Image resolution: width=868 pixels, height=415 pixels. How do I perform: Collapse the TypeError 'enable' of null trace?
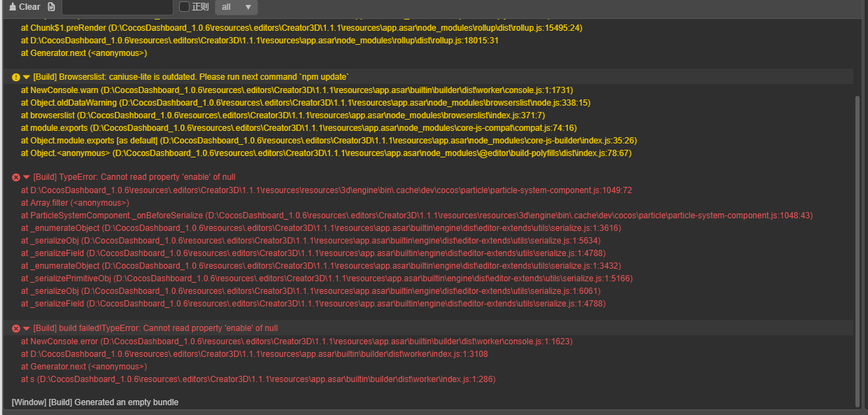point(27,178)
